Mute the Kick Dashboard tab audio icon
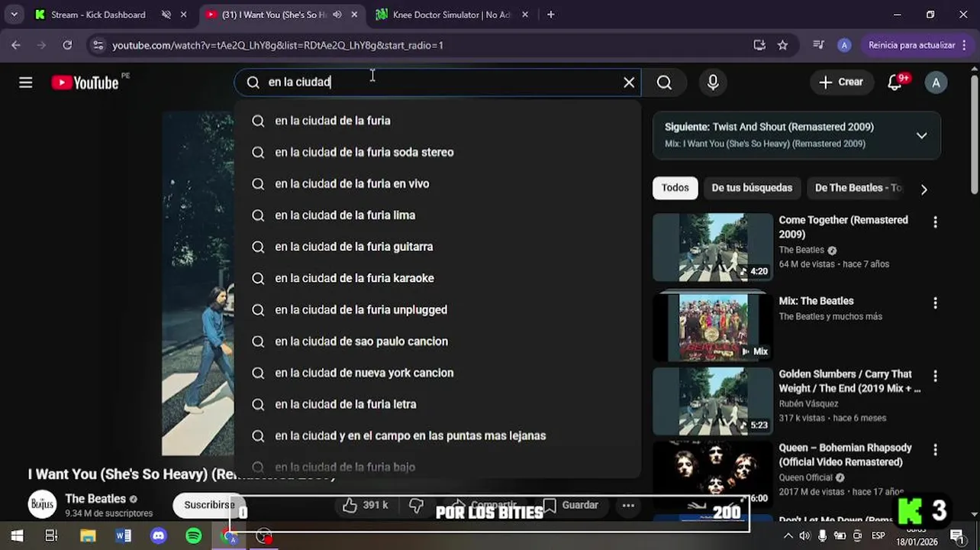Image resolution: width=980 pixels, height=550 pixels. click(x=166, y=15)
